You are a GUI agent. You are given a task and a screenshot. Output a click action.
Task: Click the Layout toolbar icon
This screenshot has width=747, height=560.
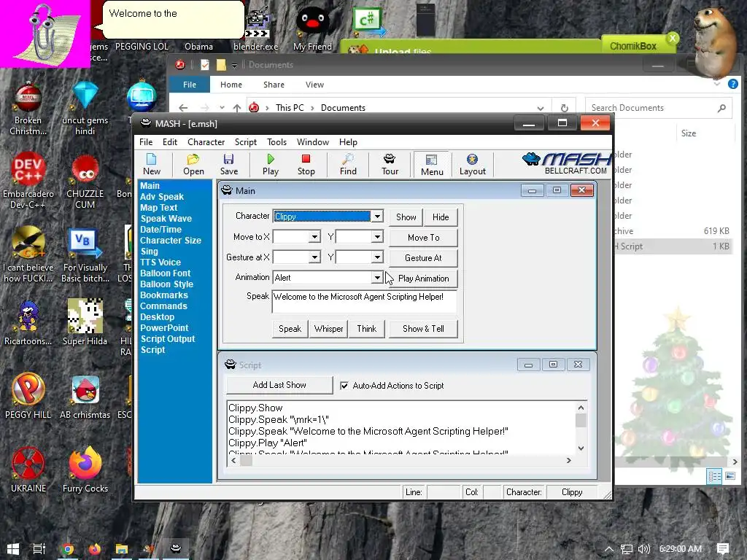472,164
